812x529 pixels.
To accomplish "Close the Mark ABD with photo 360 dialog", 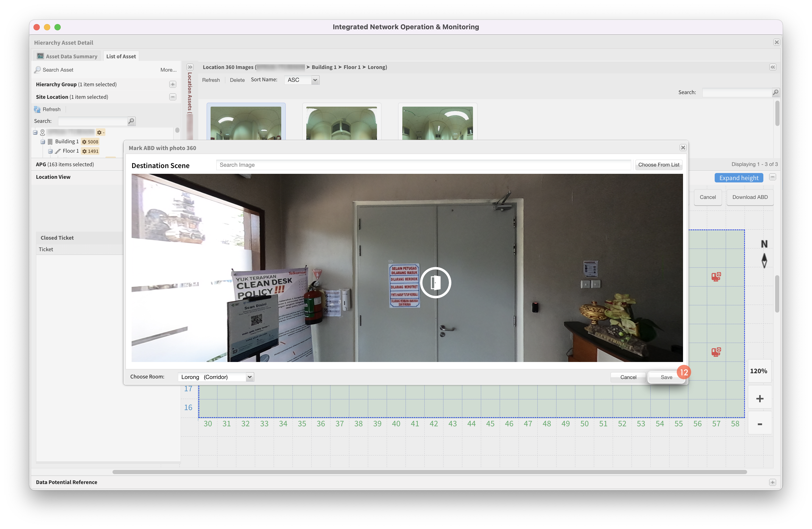I will (x=683, y=148).
